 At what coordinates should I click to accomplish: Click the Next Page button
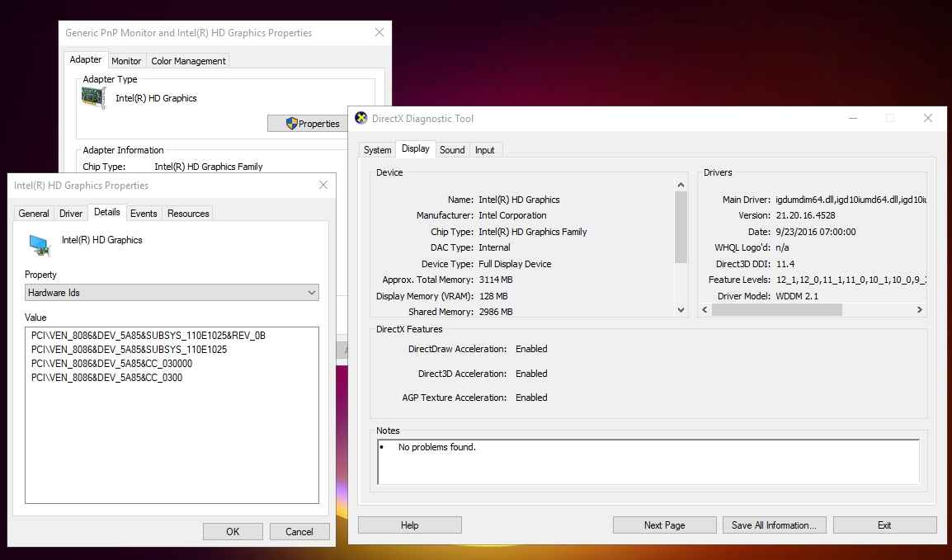click(664, 525)
